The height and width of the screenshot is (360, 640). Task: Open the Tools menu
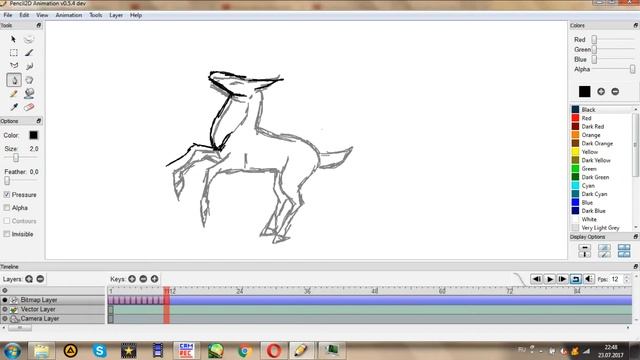[x=96, y=15]
